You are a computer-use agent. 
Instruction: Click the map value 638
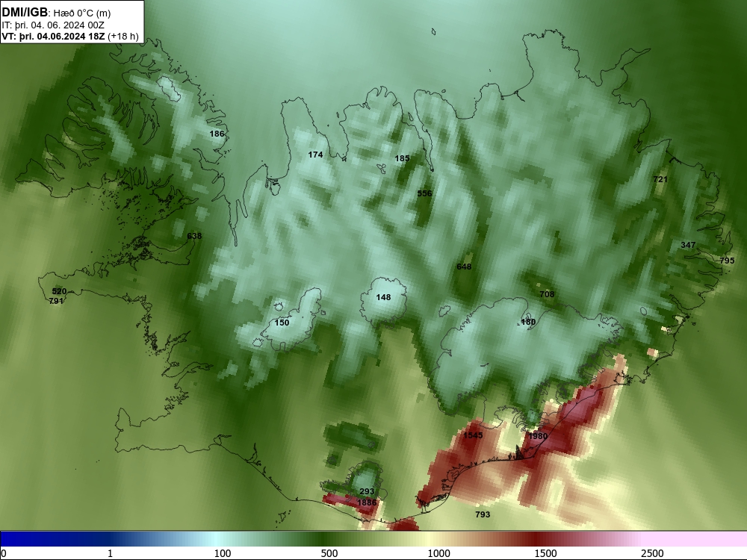[x=194, y=236]
